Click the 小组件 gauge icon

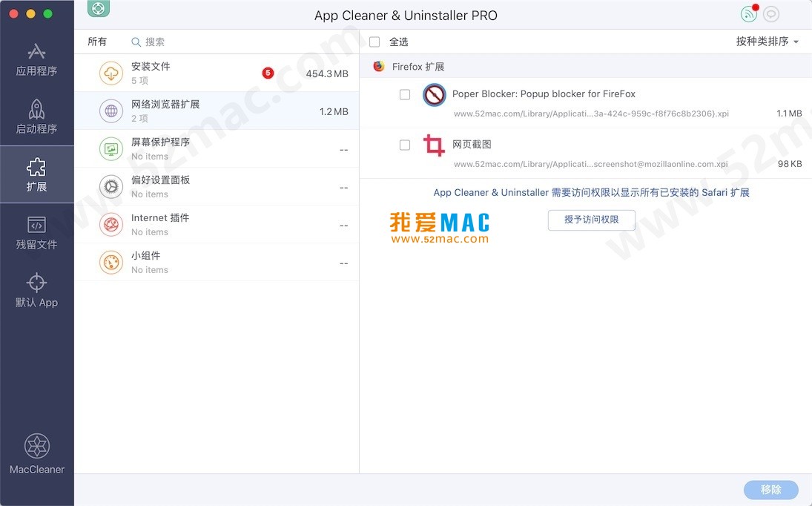(x=110, y=263)
